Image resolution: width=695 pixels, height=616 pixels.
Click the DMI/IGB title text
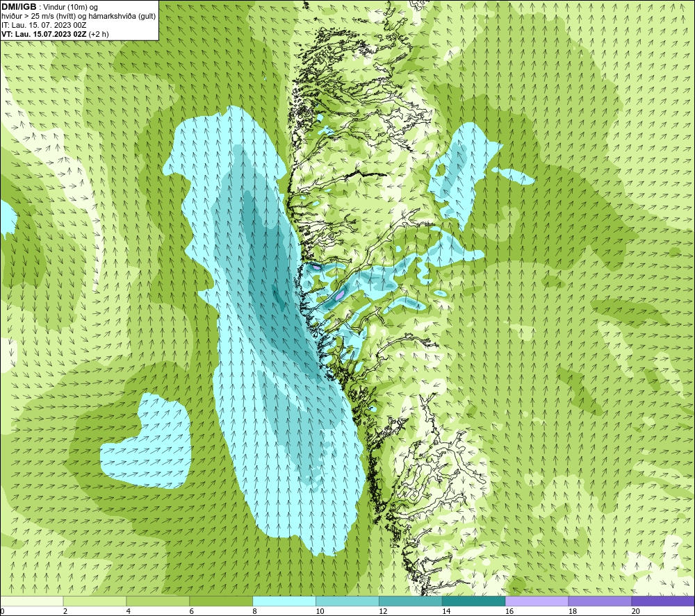(x=19, y=7)
